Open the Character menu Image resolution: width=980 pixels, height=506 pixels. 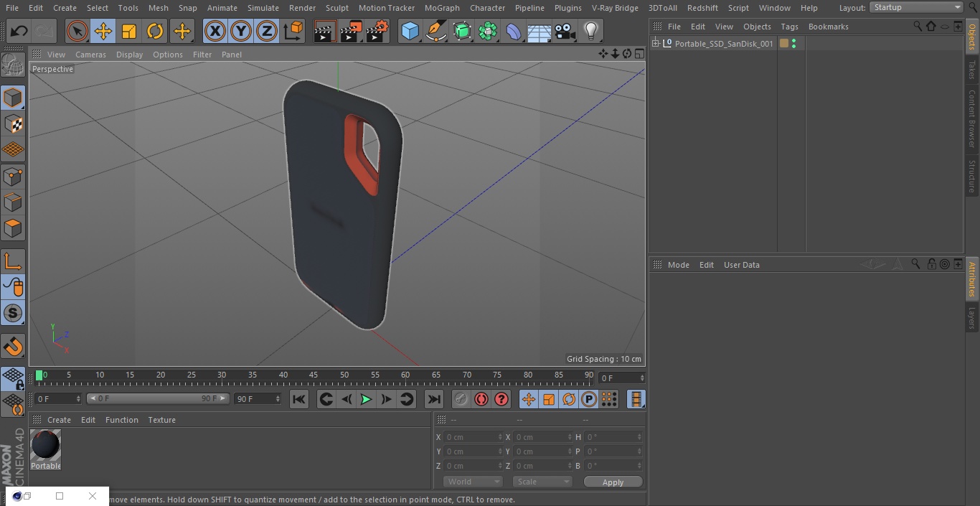point(487,8)
